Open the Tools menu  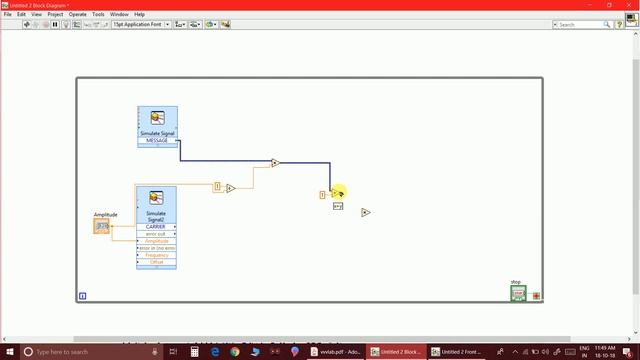point(98,14)
